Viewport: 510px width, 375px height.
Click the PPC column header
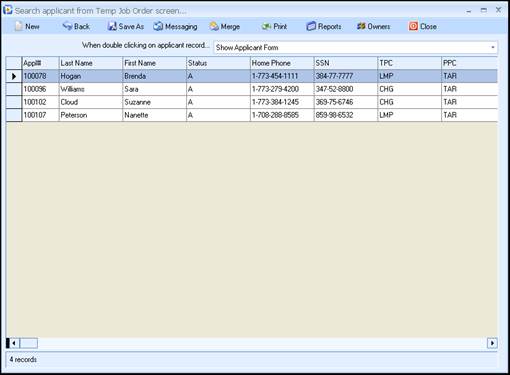[x=469, y=63]
